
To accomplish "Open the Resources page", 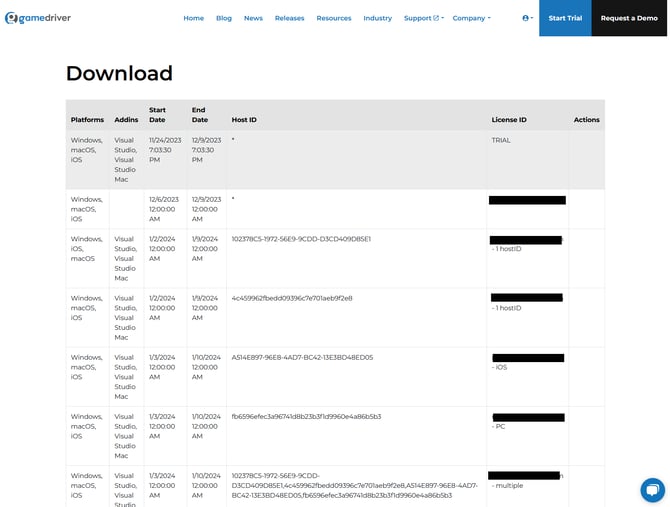I will point(334,18).
